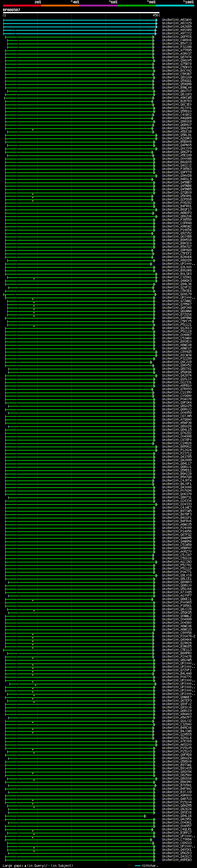Click the orange ~40% identity legend bar

[60, 6]
